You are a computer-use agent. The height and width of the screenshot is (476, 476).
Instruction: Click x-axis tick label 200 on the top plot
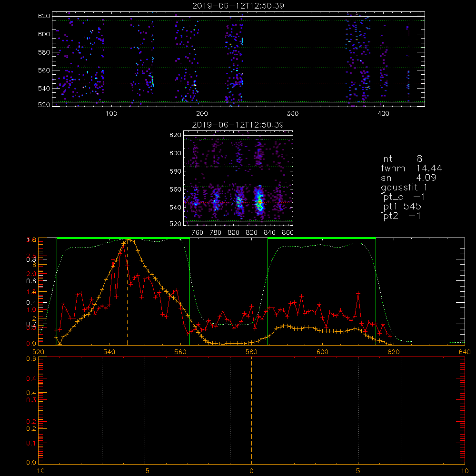click(x=202, y=114)
